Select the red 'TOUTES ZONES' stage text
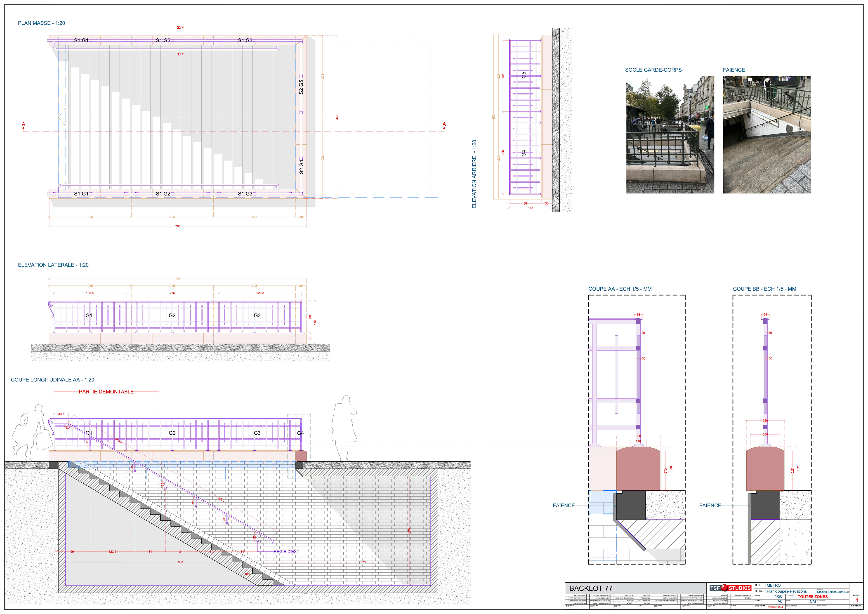Viewport: 868px width, 614px height. [x=813, y=597]
